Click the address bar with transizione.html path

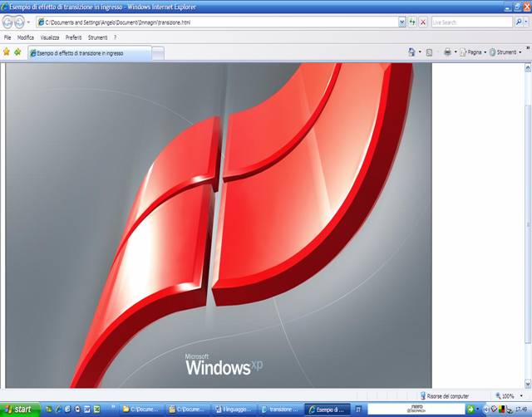pyautogui.click(x=217, y=22)
